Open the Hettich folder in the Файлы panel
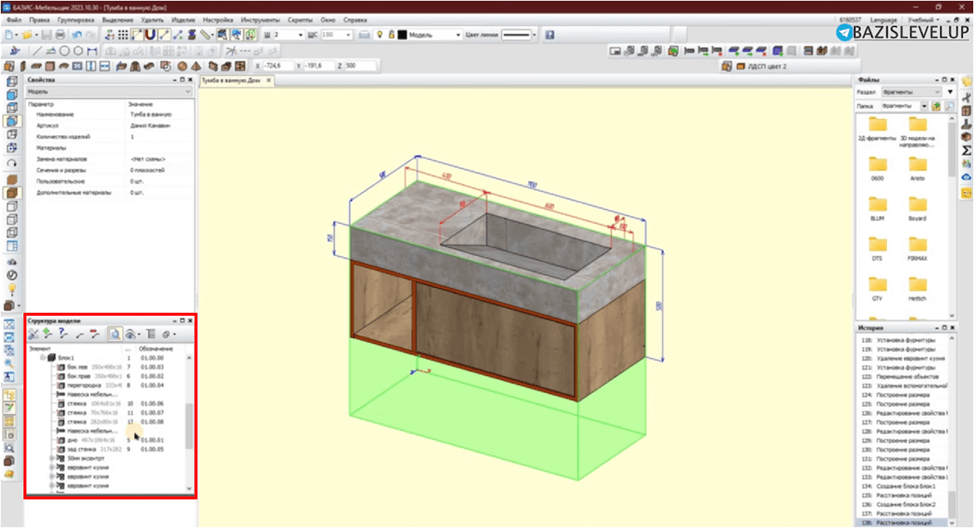This screenshot has height=528, width=974. tap(917, 289)
